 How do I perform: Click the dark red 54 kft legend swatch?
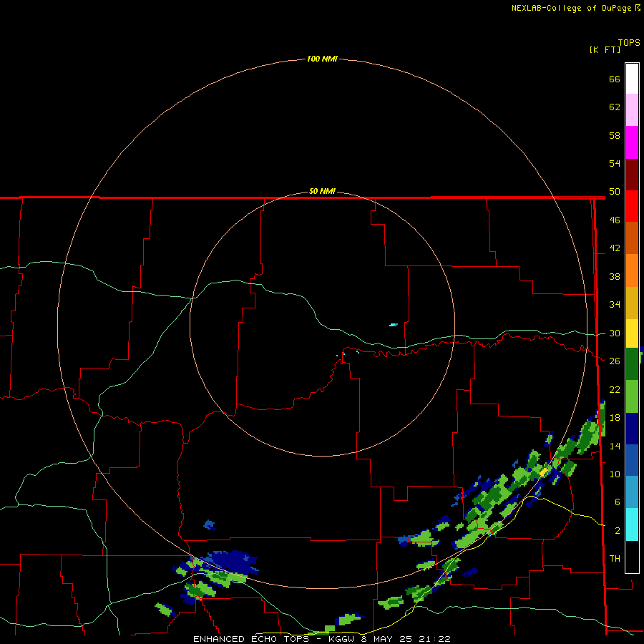point(632,175)
